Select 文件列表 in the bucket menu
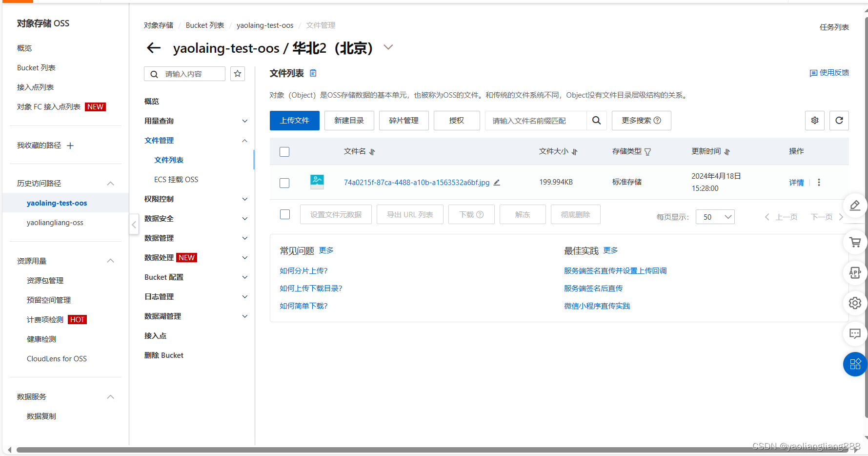The image size is (868, 456). 169,160
